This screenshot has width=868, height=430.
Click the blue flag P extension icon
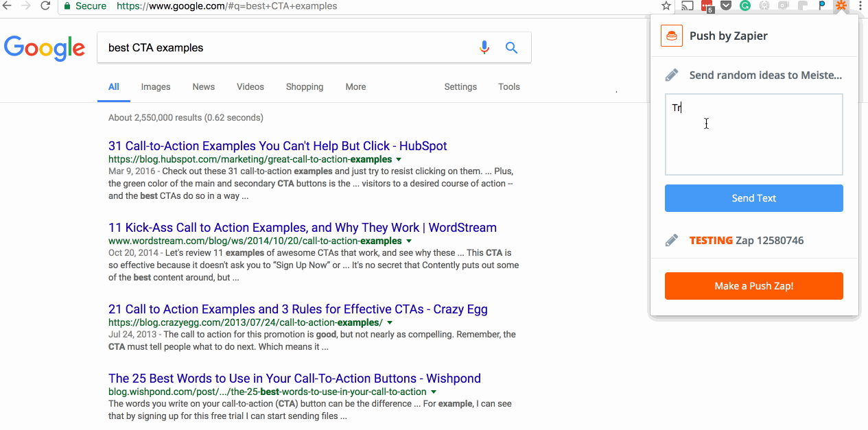point(822,6)
